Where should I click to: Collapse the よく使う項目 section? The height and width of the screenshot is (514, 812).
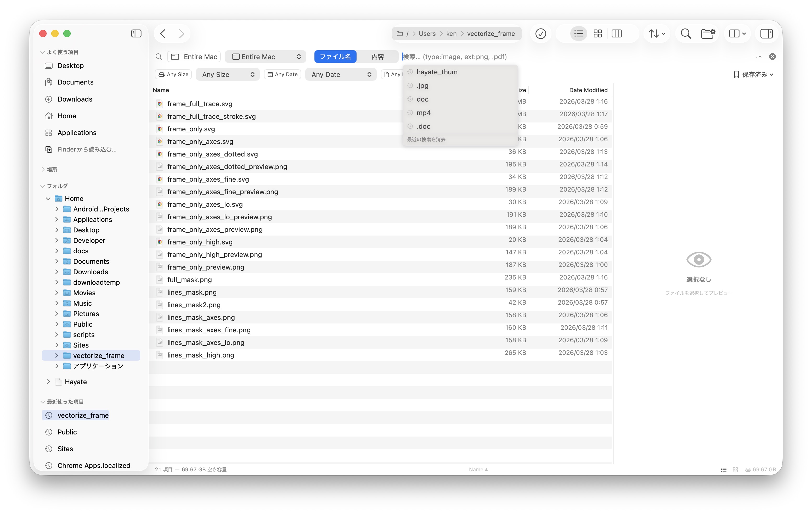pyautogui.click(x=42, y=52)
